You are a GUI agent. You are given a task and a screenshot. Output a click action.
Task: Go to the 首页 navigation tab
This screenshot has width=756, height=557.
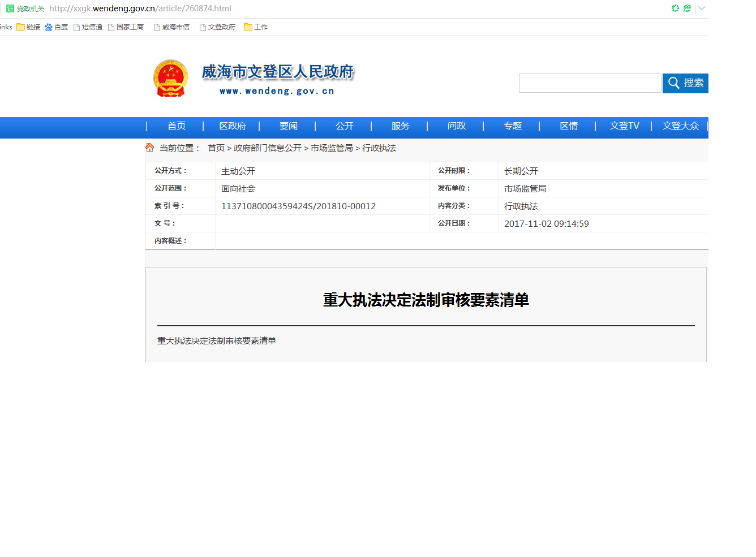coord(177,126)
